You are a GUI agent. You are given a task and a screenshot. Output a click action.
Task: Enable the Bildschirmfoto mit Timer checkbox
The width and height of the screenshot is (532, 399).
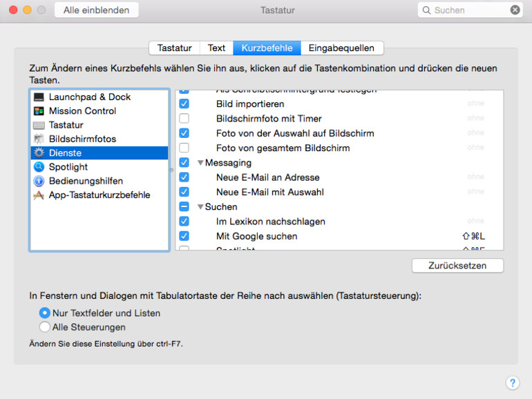tap(184, 119)
